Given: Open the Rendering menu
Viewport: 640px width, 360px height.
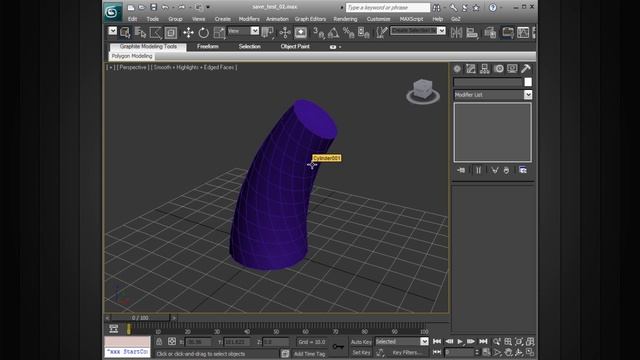Looking at the screenshot, I should [x=345, y=19].
